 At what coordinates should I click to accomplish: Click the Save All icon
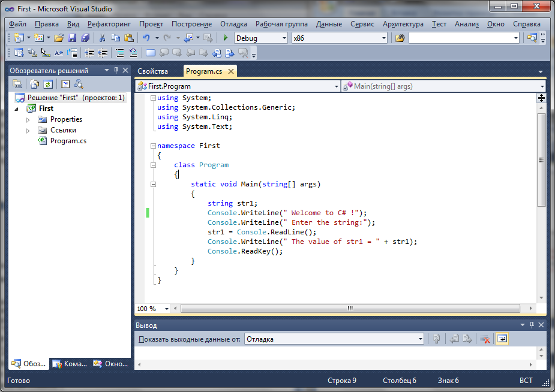click(85, 38)
